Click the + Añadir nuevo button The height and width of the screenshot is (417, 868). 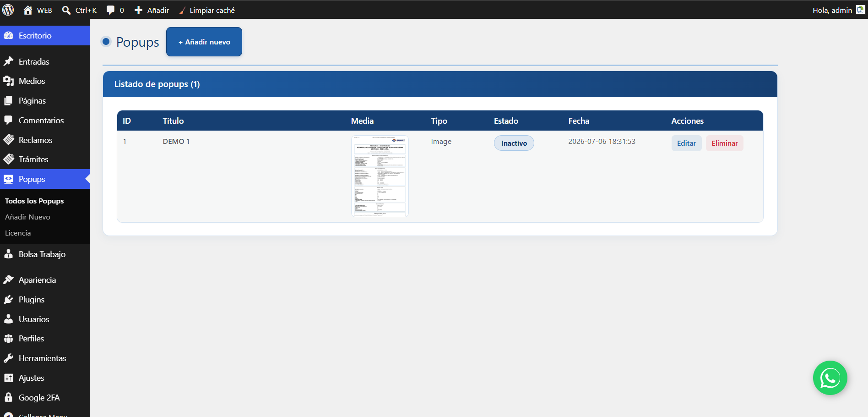tap(204, 42)
